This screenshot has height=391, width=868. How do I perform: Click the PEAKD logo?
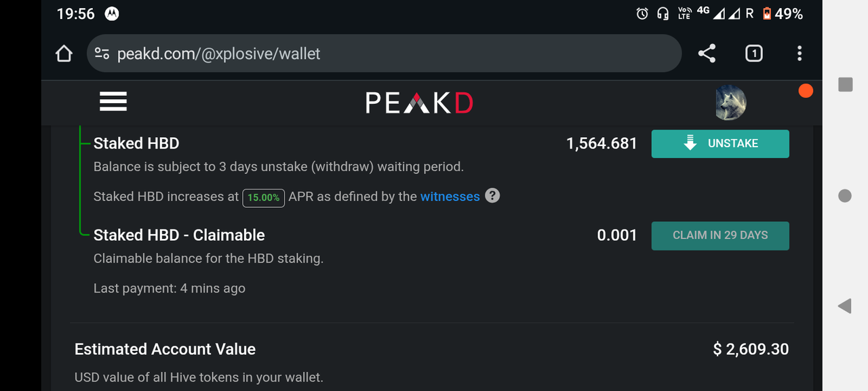(x=419, y=103)
